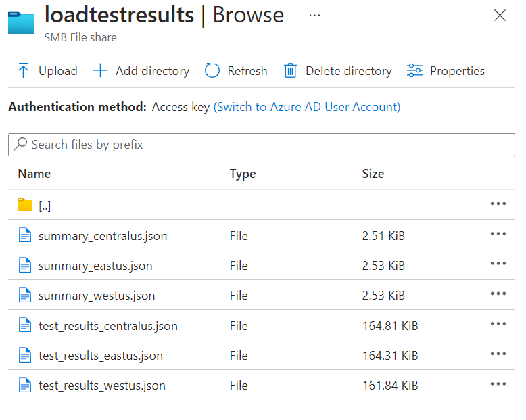Click the Refresh label
Image resolution: width=526 pixels, height=420 pixels.
pyautogui.click(x=247, y=71)
